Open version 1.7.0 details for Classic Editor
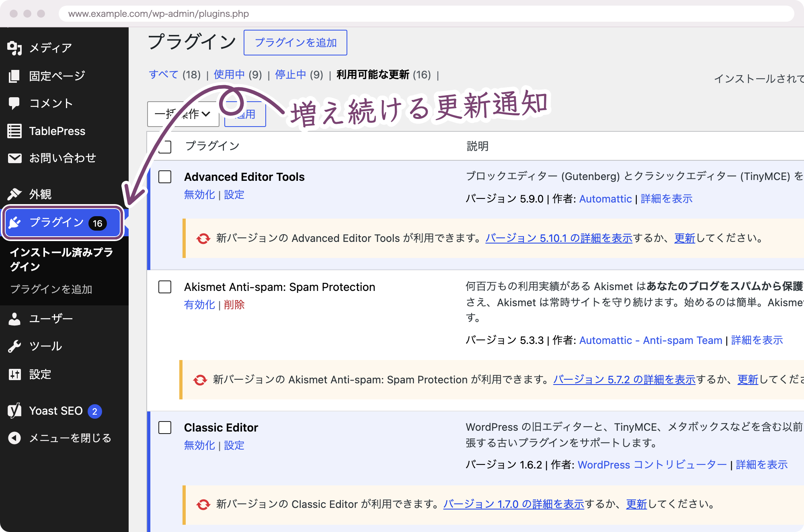The width and height of the screenshot is (804, 532). [x=514, y=504]
